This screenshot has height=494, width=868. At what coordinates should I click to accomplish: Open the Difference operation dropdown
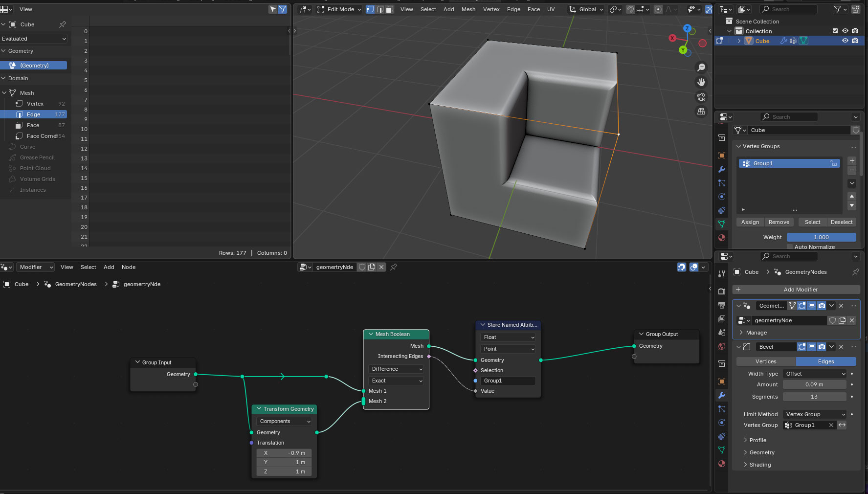[396, 369]
